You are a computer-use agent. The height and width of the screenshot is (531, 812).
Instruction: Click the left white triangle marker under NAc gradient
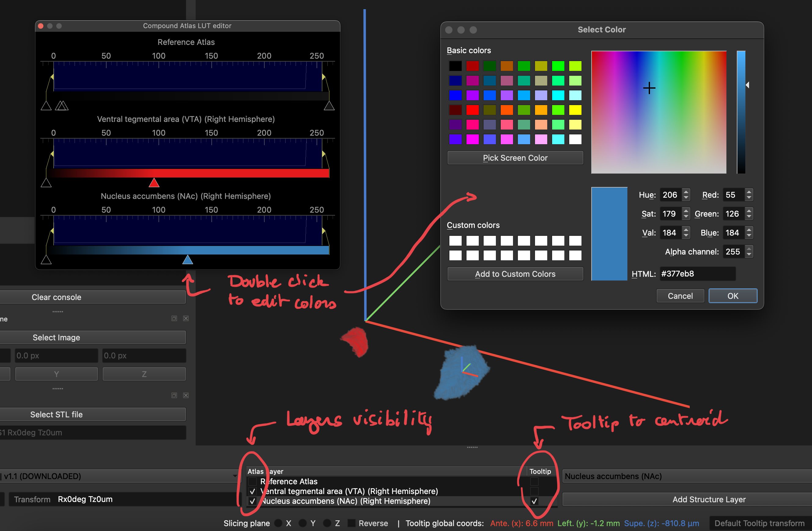46,259
